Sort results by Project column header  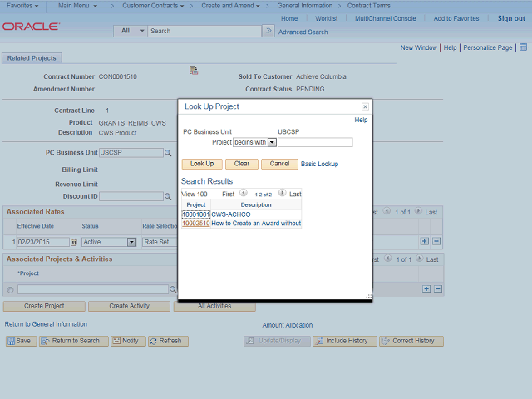click(196, 205)
